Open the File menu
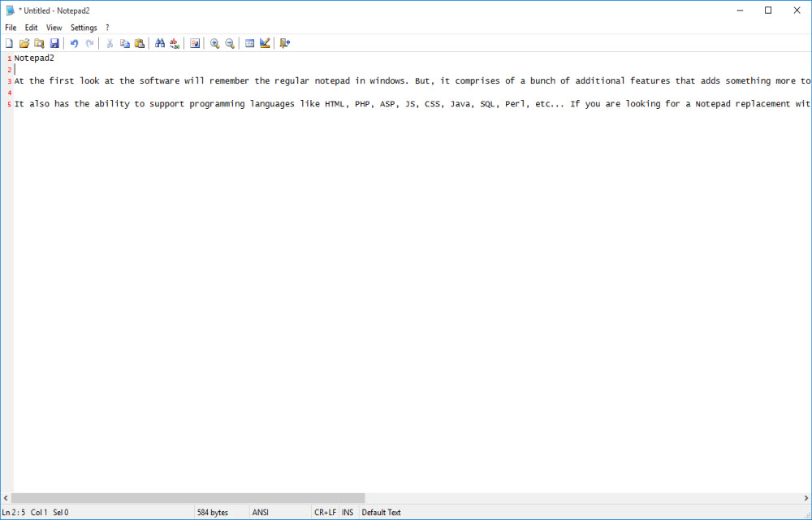This screenshot has width=812, height=520. coord(11,28)
